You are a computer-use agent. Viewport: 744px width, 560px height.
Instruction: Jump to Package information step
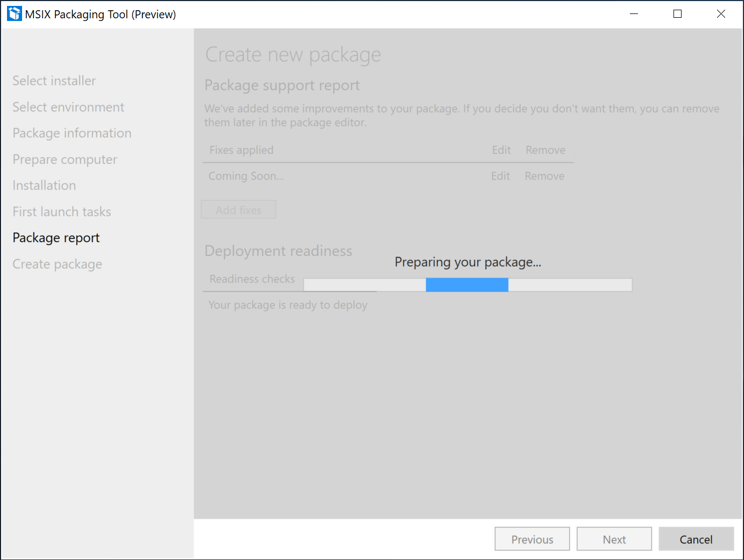pos(72,133)
